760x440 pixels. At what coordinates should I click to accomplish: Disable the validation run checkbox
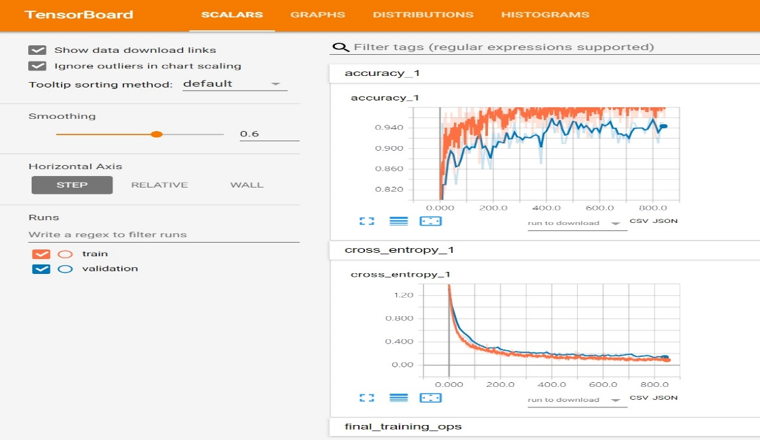point(41,269)
